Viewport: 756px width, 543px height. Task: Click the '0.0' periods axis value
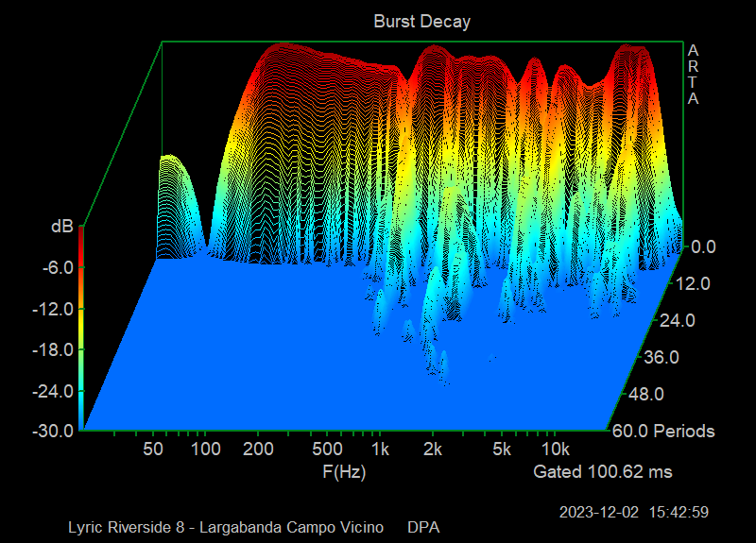pos(703,247)
